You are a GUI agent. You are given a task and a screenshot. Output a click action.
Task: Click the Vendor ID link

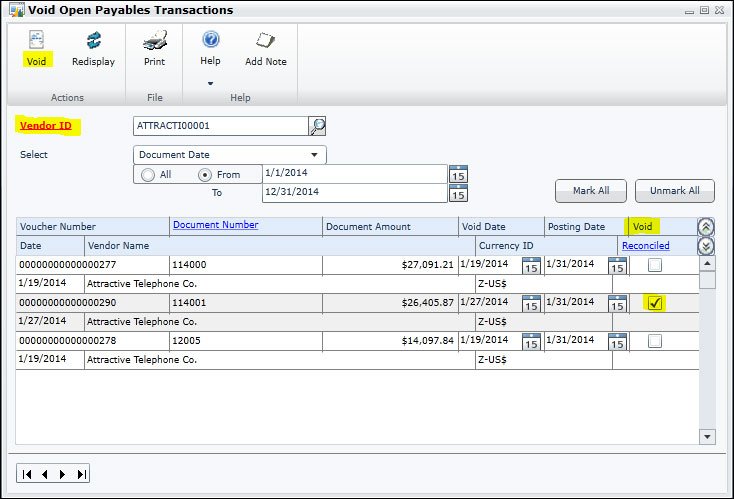click(x=45, y=125)
